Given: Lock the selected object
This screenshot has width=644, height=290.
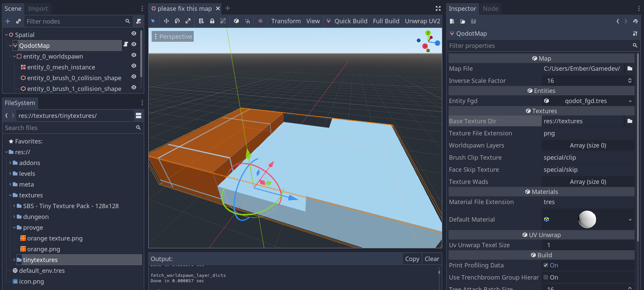Looking at the screenshot, I should pos(212,21).
